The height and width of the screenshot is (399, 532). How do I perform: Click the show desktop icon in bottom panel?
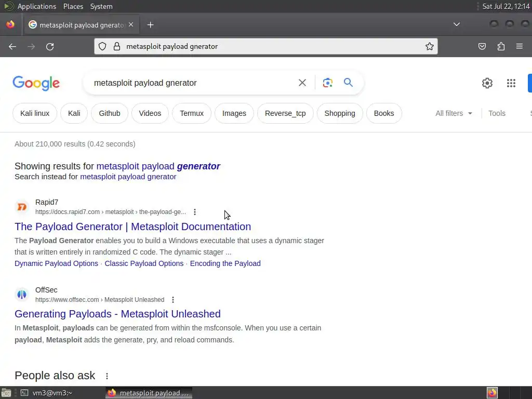(x=6, y=393)
